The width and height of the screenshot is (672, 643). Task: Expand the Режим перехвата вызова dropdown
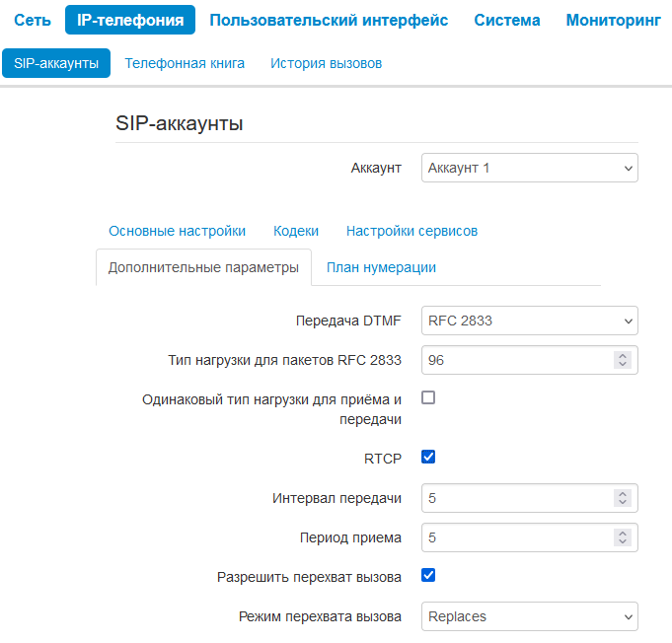[529, 616]
